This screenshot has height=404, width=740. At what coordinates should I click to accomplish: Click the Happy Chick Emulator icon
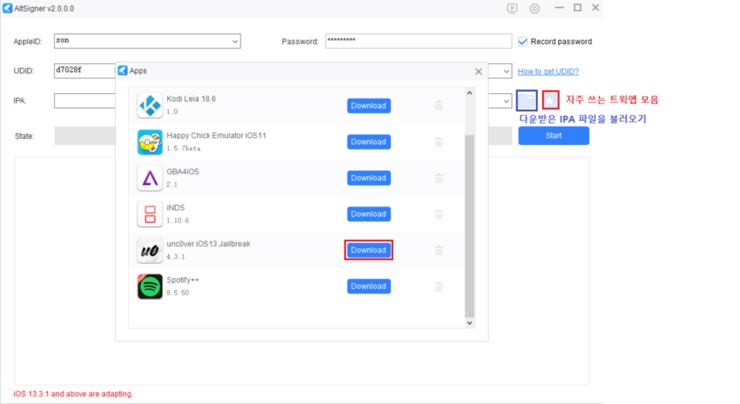[x=150, y=142]
